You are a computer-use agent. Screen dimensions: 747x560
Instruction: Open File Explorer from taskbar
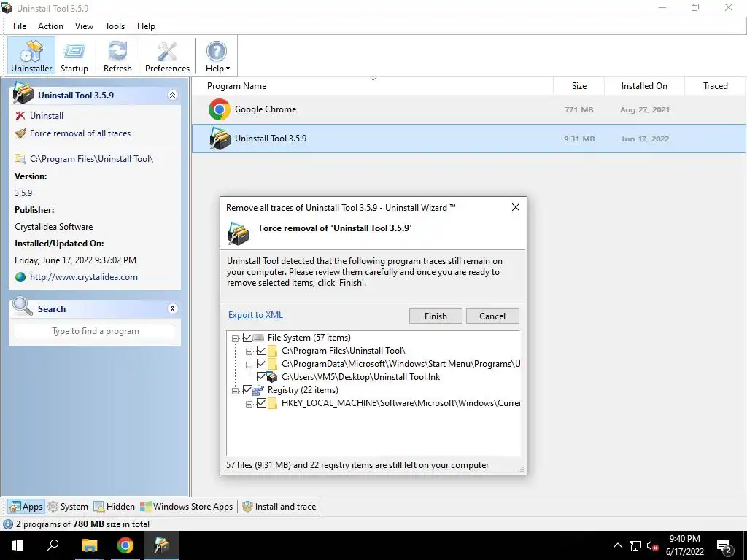pyautogui.click(x=89, y=545)
